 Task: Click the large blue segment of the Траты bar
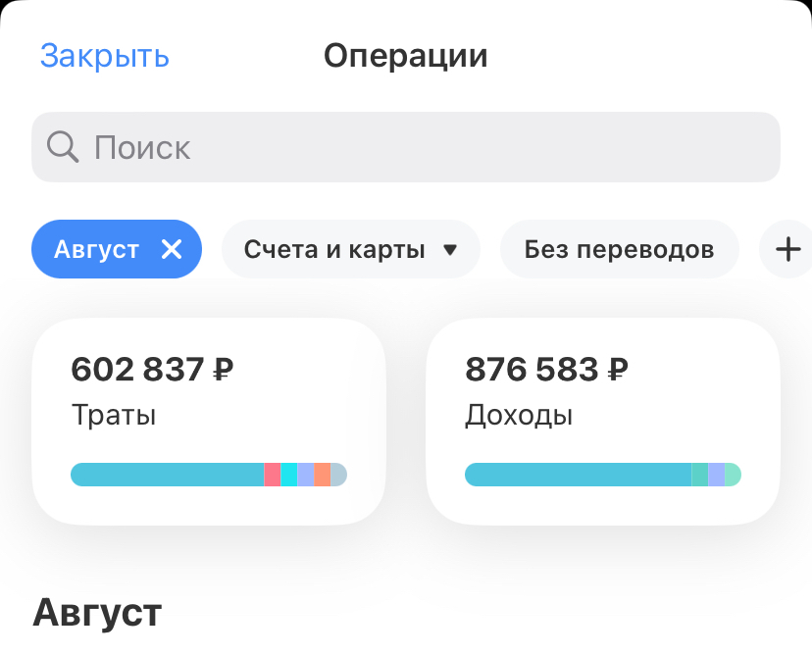click(167, 475)
